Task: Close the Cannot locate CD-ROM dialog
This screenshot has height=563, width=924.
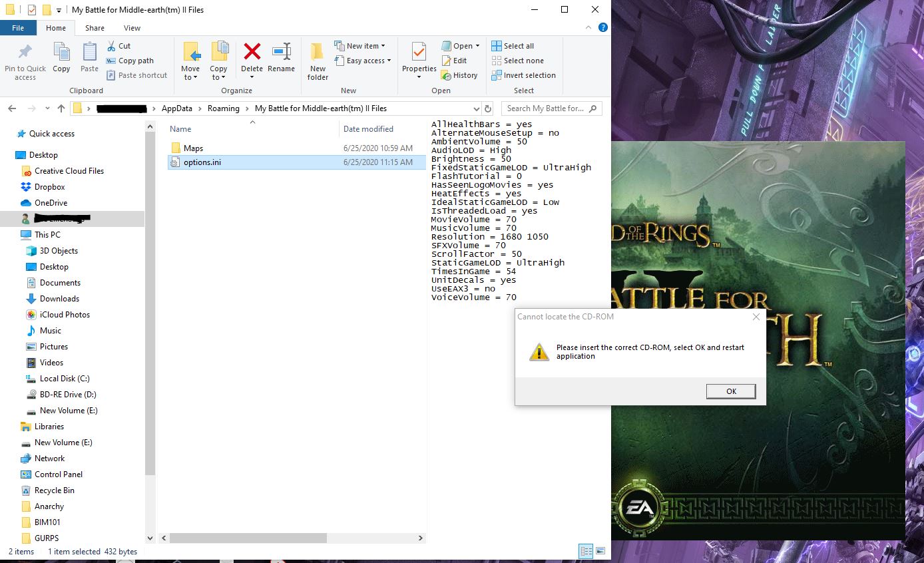Action: point(756,317)
